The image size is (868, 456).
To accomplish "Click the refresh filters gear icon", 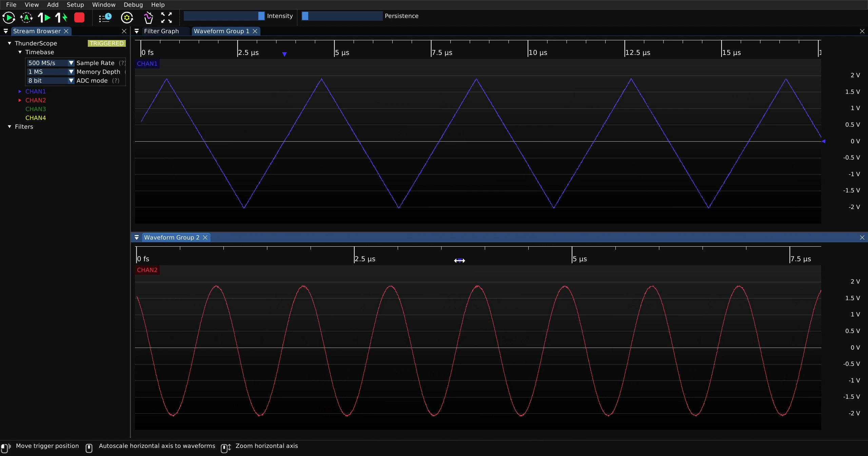I will (127, 18).
